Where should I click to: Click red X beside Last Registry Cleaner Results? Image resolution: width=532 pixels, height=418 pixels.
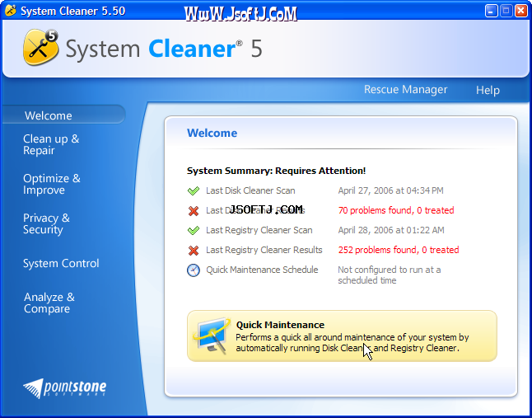[x=194, y=251]
